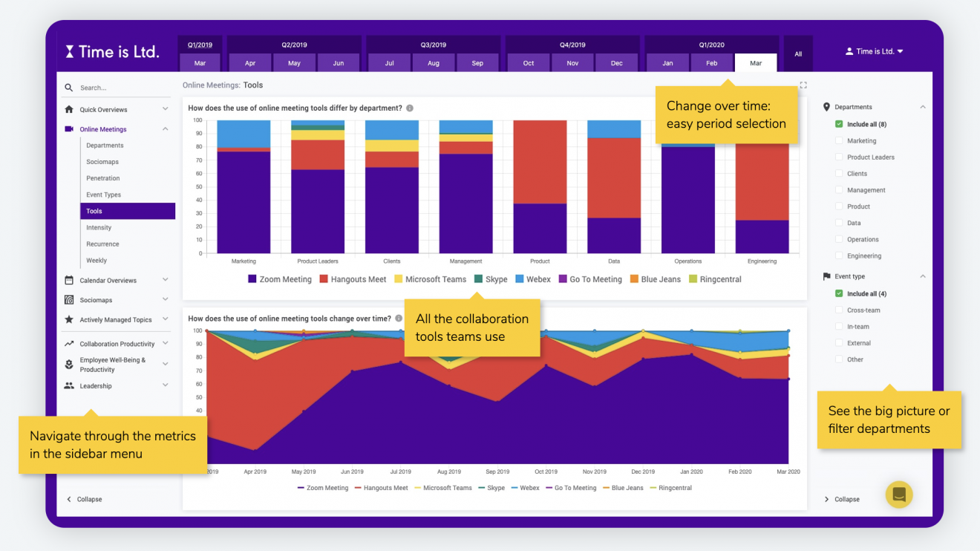980x551 pixels.
Task: Expand the Collaboration Productivity section
Action: [165, 344]
